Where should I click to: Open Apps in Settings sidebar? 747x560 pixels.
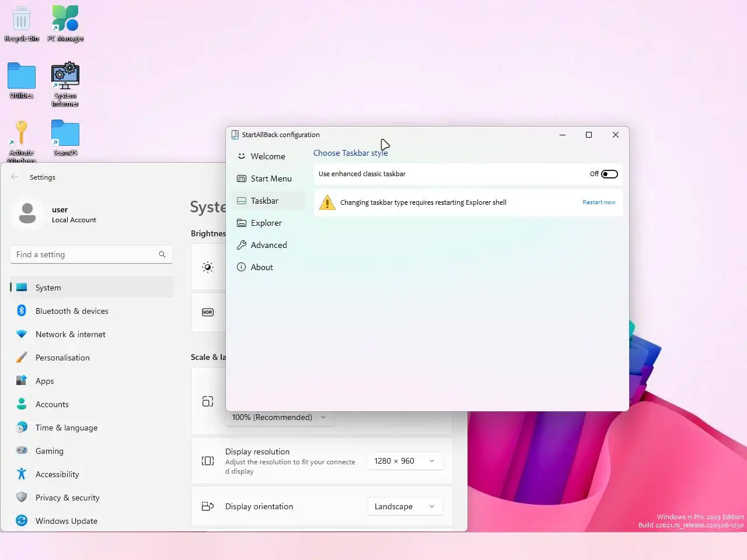tap(92, 381)
